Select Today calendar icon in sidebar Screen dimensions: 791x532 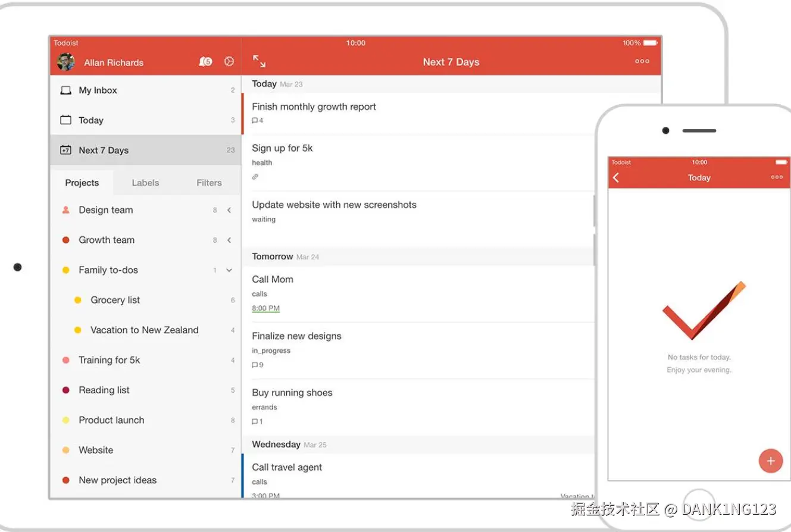pyautogui.click(x=65, y=120)
